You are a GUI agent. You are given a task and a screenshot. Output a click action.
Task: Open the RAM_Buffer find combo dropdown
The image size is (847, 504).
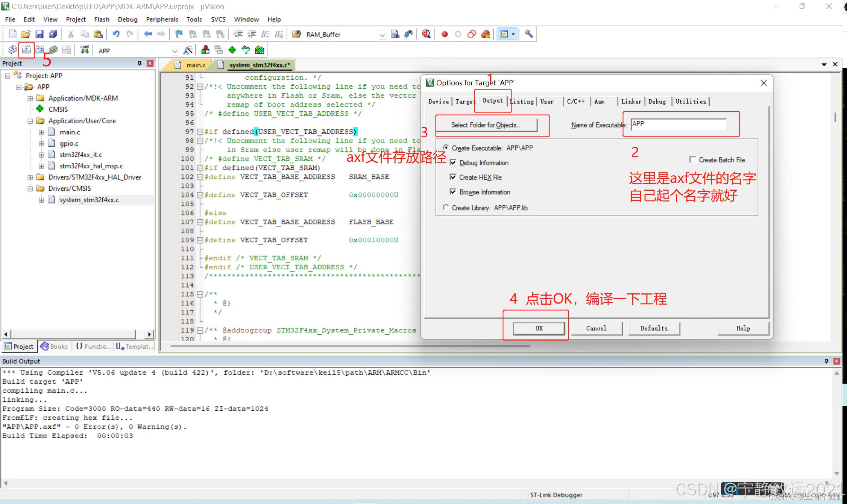pos(383,35)
